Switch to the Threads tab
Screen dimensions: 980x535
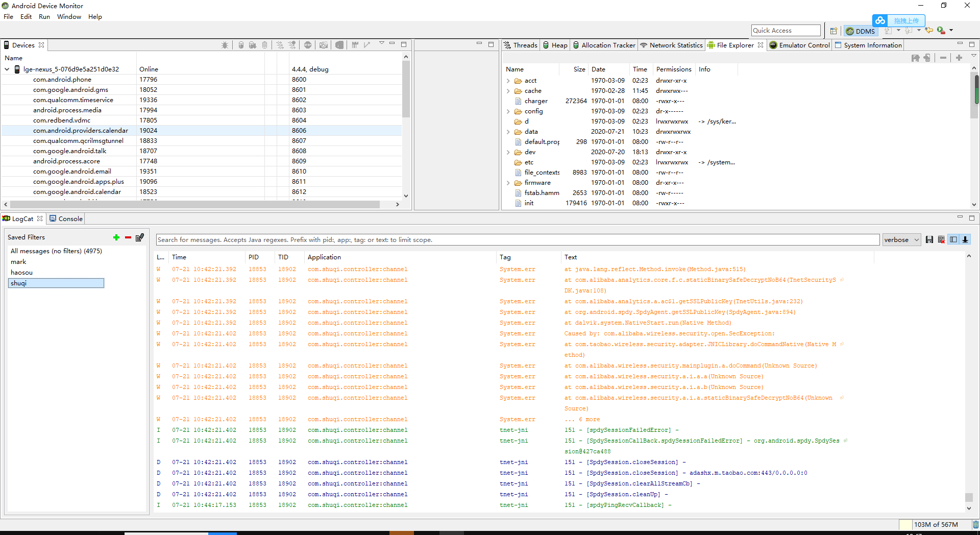coord(521,45)
